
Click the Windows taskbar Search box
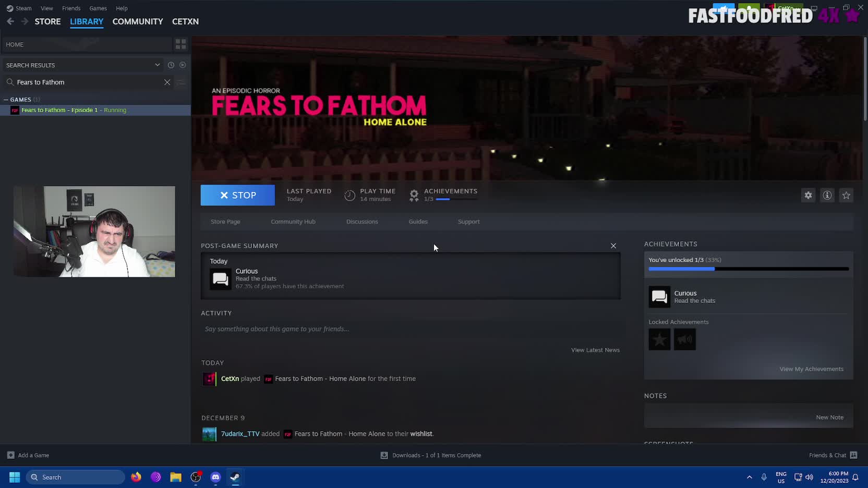click(x=76, y=477)
